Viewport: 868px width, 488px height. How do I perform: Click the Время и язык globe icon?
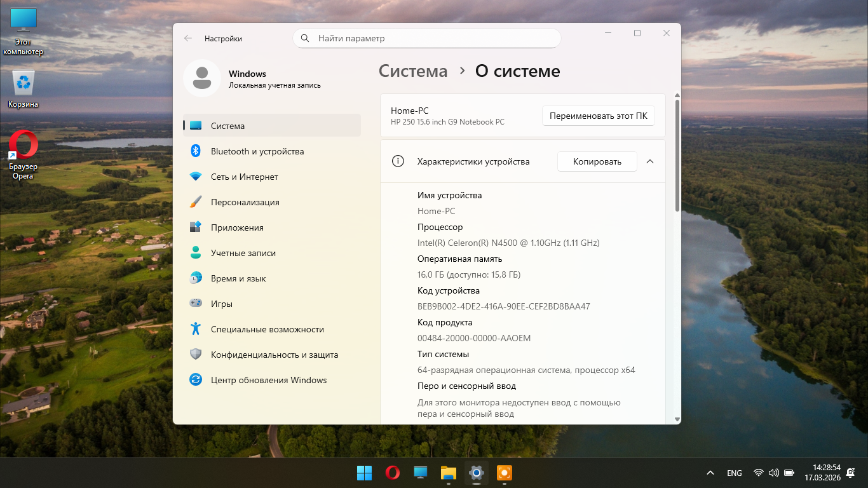(x=196, y=278)
